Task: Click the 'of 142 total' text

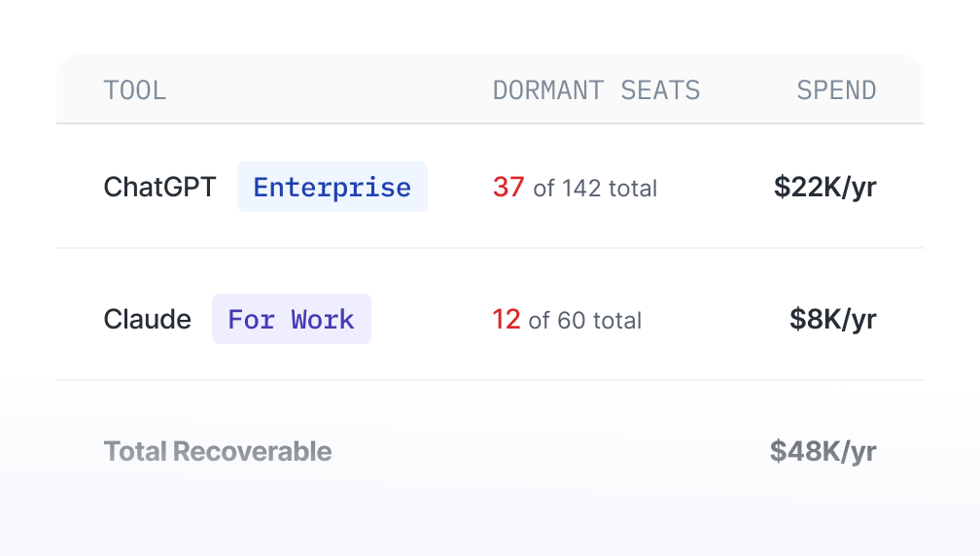Action: tap(595, 188)
